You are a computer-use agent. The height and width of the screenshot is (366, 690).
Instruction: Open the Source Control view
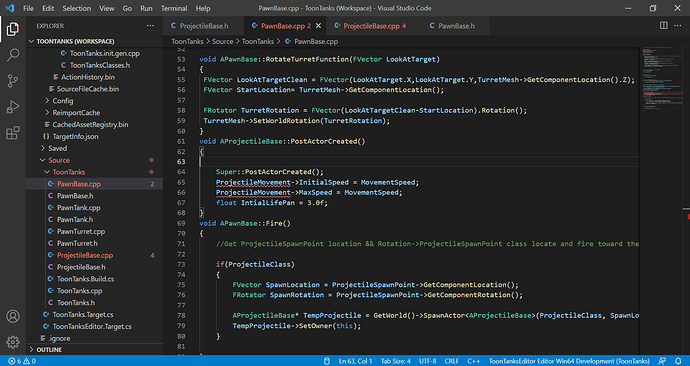(13, 81)
